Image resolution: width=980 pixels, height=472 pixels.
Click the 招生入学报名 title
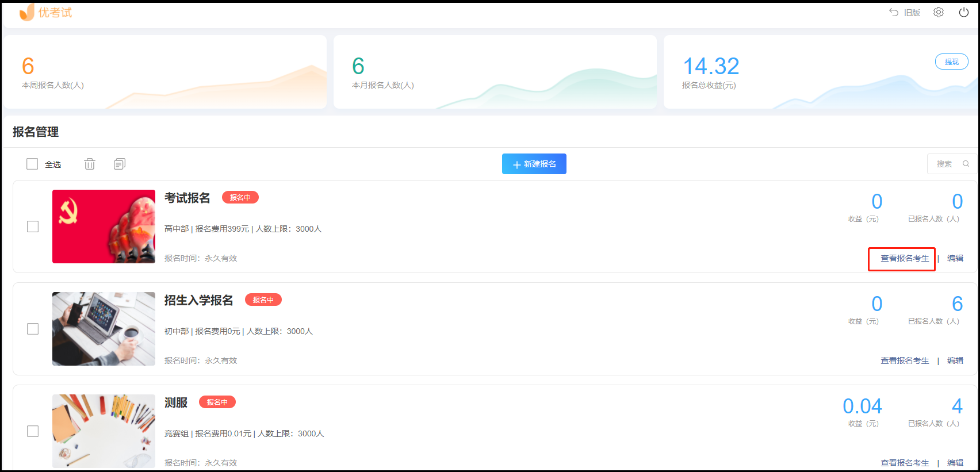pos(199,300)
